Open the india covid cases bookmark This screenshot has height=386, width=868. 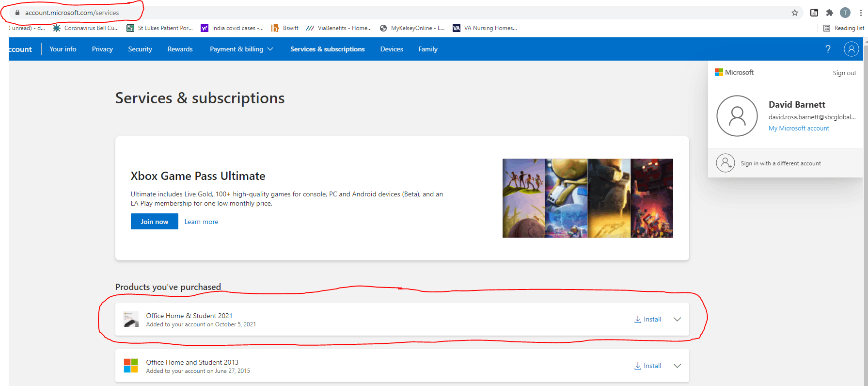(232, 28)
